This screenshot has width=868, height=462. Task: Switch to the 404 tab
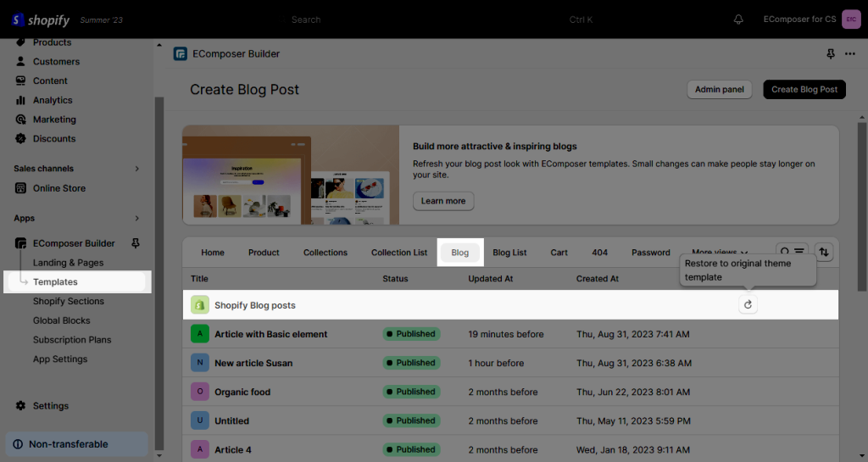tap(599, 253)
